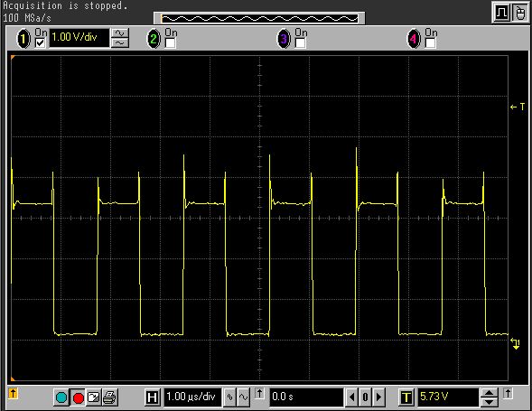Enable channel 4 On checkbox

click(430, 43)
